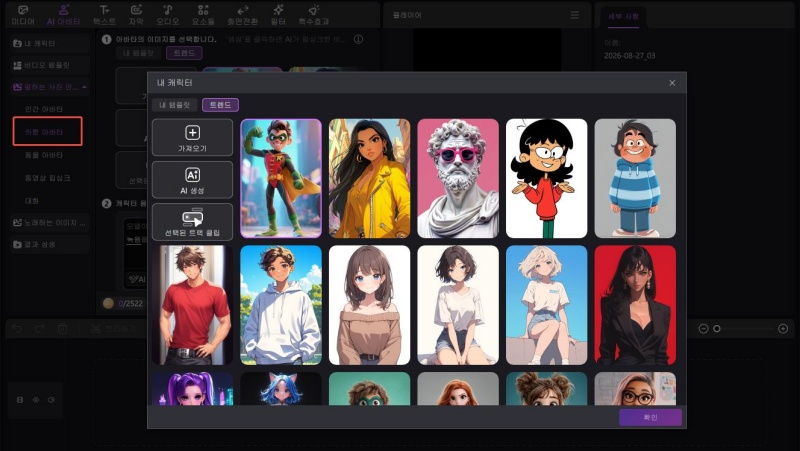This screenshot has height=451, width=800.
Task: Mute the track with speaker icon
Action: [x=51, y=400]
